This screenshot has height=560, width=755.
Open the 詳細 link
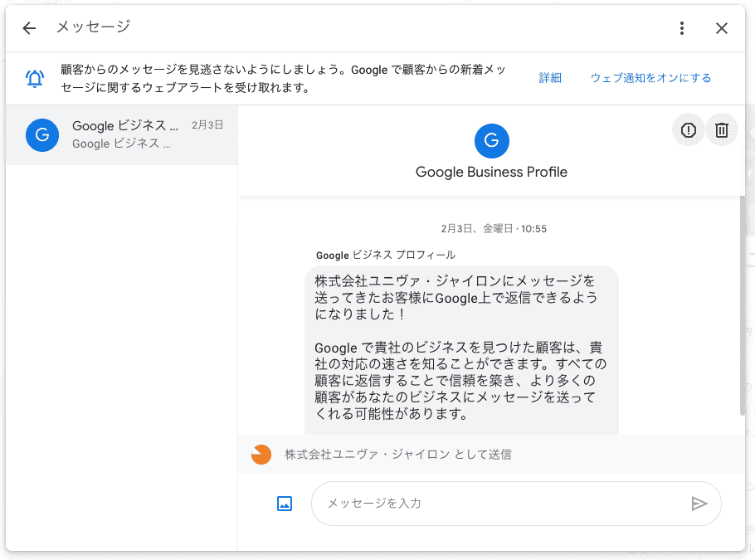550,78
